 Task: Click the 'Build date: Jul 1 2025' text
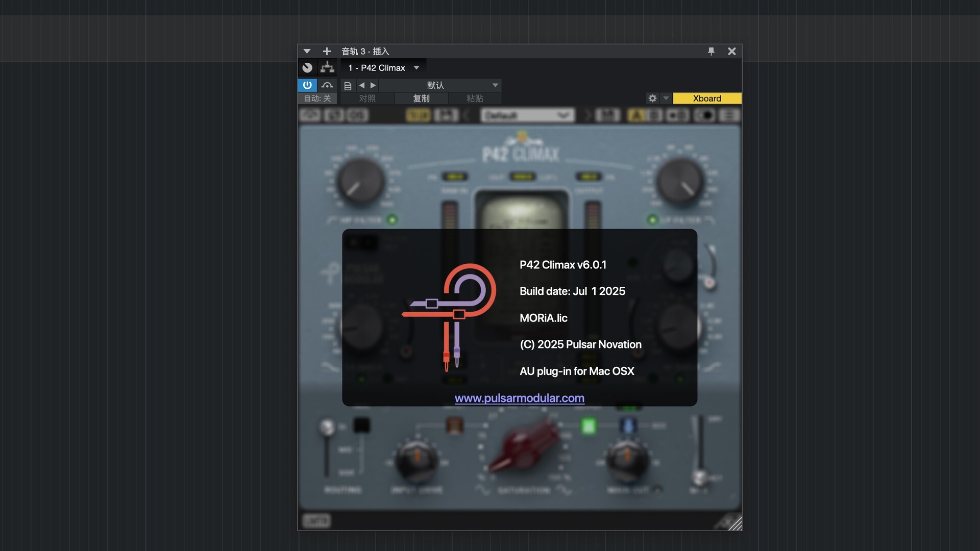[572, 291]
